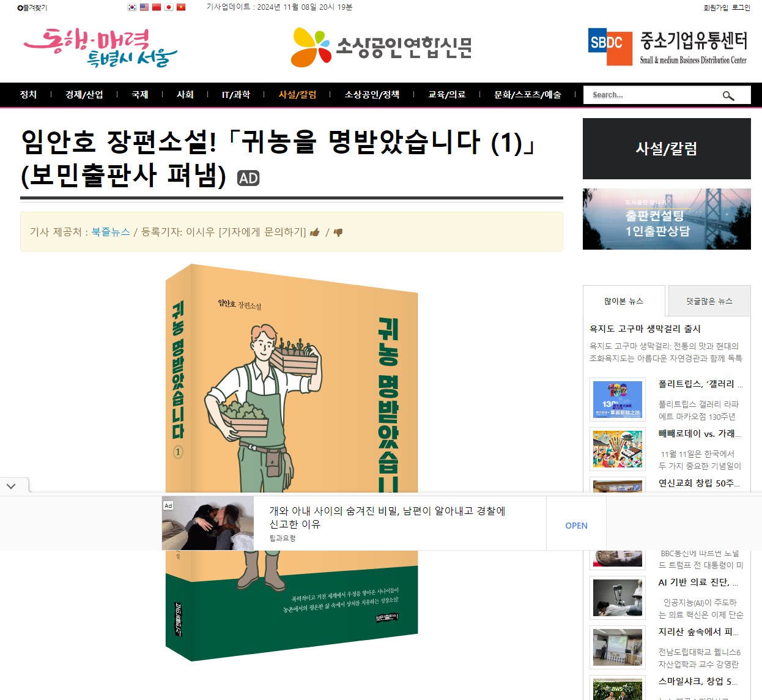Image resolution: width=762 pixels, height=700 pixels.
Task: Click into the Search input field
Action: pyautogui.click(x=654, y=95)
